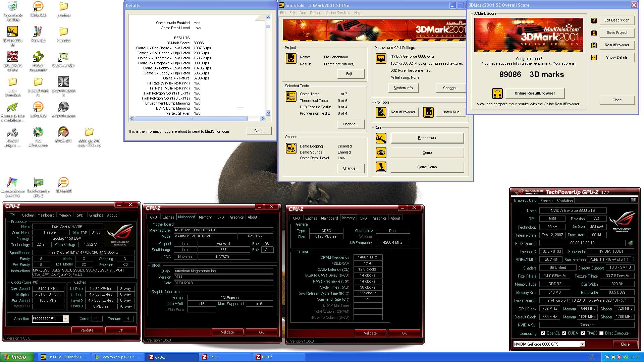Image resolution: width=644 pixels, height=362 pixels.
Task: Click the ResultBrowser icon in Overall Score window
Action: (x=594, y=45)
